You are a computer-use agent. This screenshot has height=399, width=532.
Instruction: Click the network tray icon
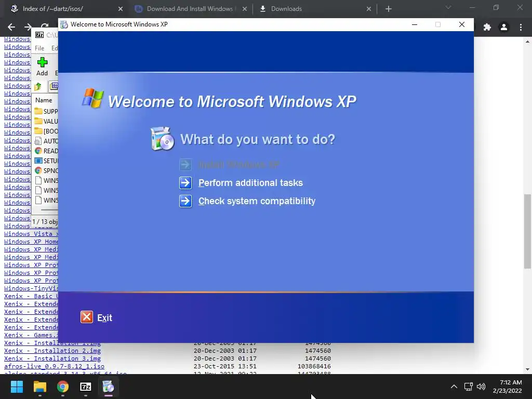(x=469, y=387)
